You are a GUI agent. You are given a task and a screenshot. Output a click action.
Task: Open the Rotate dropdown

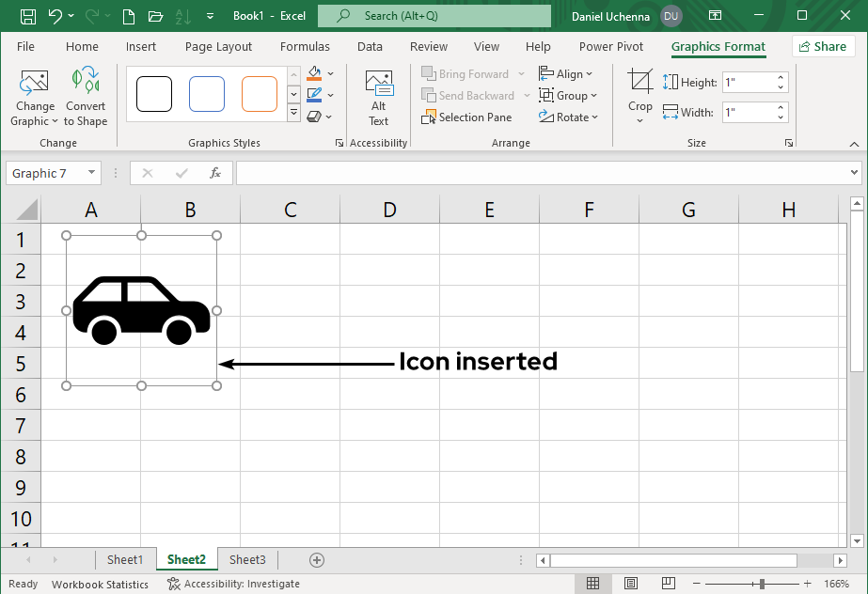tap(570, 117)
